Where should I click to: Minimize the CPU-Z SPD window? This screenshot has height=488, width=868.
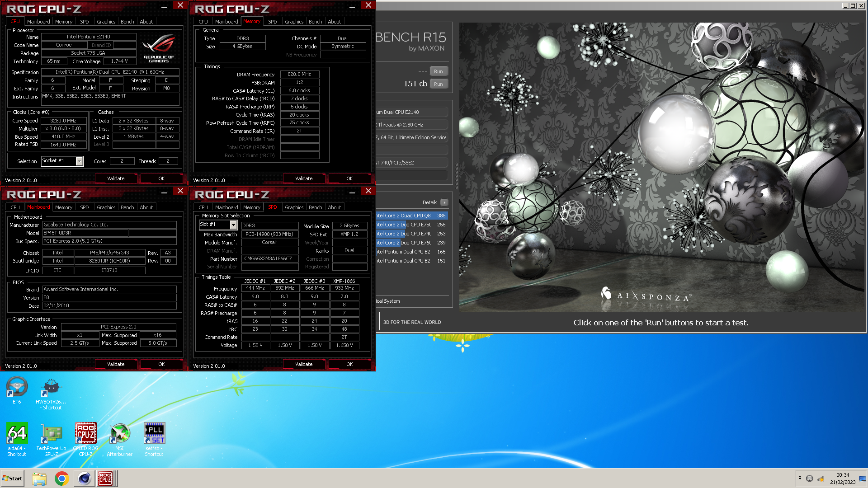(x=352, y=192)
